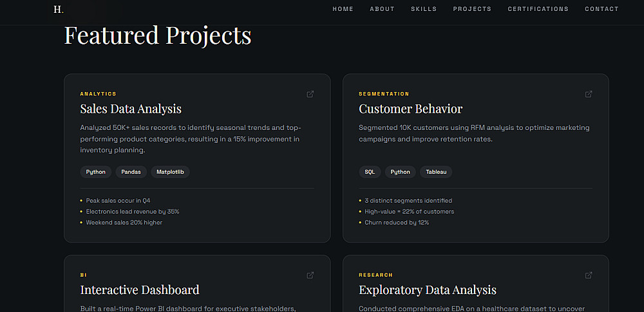Open Interactive Dashboard external link icon

click(x=310, y=275)
